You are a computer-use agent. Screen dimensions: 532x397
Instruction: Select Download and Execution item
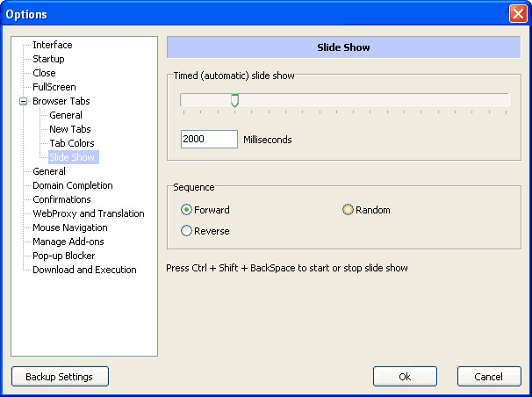(x=84, y=270)
